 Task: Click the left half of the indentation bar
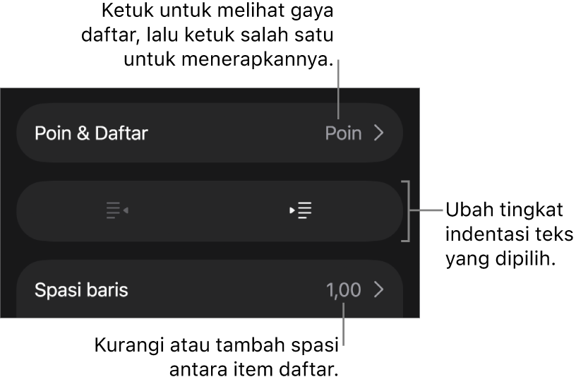[113, 211]
